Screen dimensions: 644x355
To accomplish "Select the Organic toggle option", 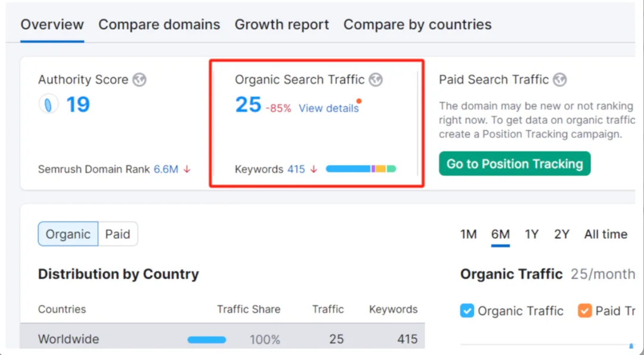I will tap(68, 234).
